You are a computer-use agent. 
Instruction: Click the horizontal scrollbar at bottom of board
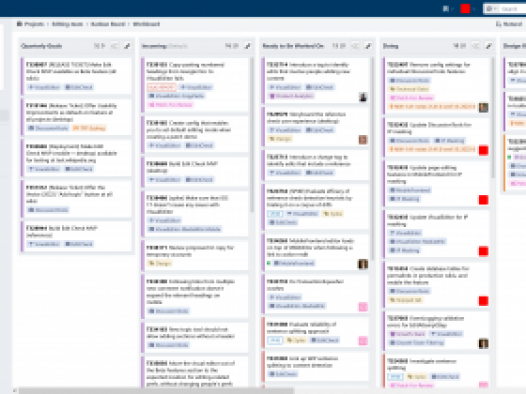click(x=156, y=391)
